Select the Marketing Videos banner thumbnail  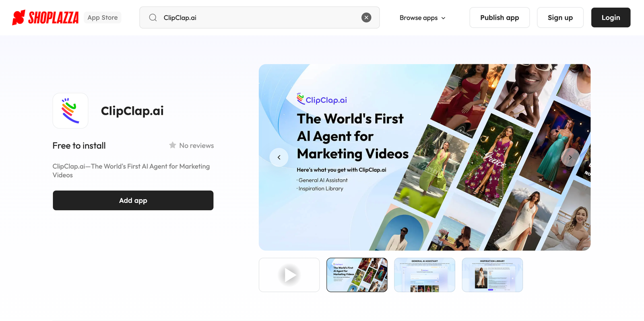pyautogui.click(x=357, y=275)
